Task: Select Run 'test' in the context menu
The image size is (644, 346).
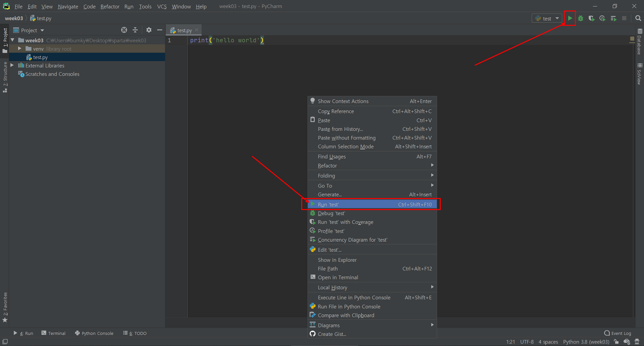Action: click(372, 204)
